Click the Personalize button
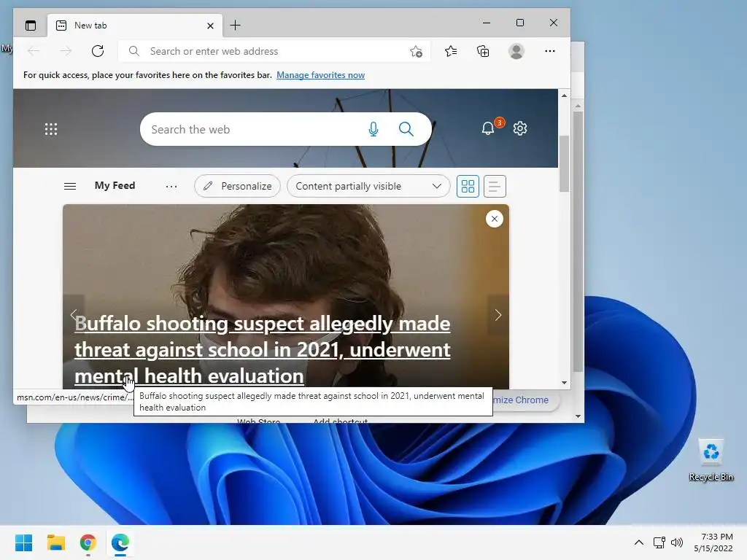 coord(237,186)
